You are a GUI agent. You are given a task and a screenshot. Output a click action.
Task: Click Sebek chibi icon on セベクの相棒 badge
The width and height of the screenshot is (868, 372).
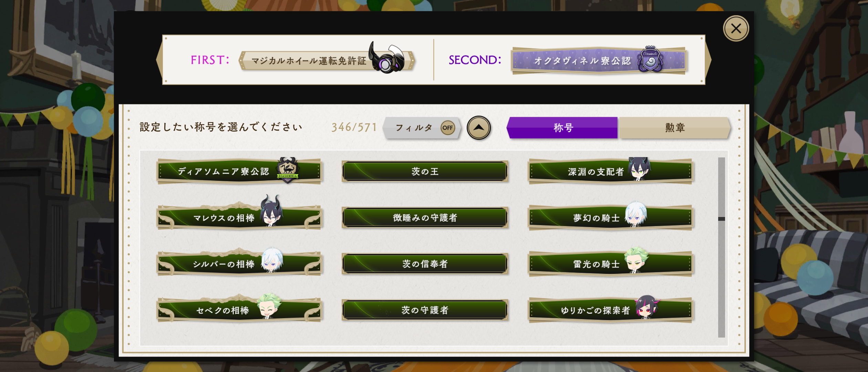(269, 306)
